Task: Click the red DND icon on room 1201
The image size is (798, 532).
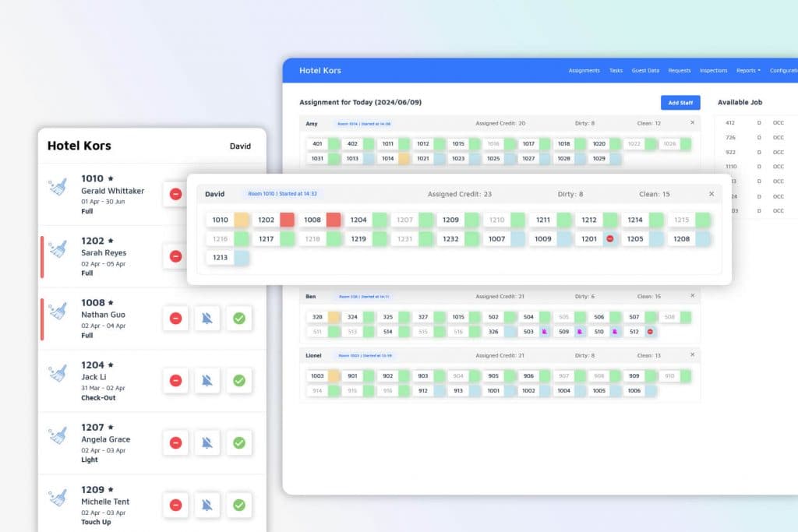Action: pos(610,239)
